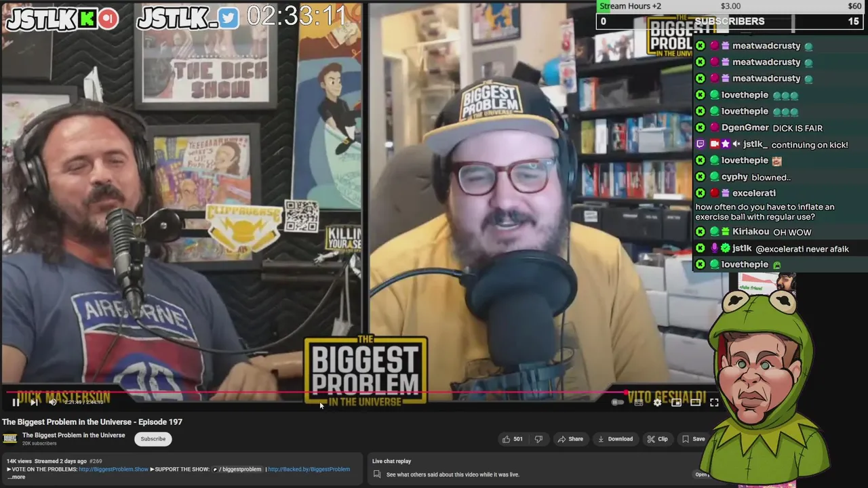The image size is (868, 488).
Task: Open the player settings gear
Action: 657,403
